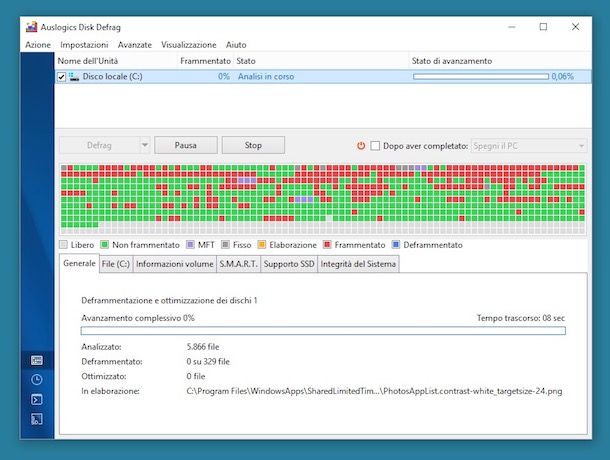Viewport: 610px width, 460px height.
Task: Open the Impostazioni menu
Action: click(x=84, y=45)
